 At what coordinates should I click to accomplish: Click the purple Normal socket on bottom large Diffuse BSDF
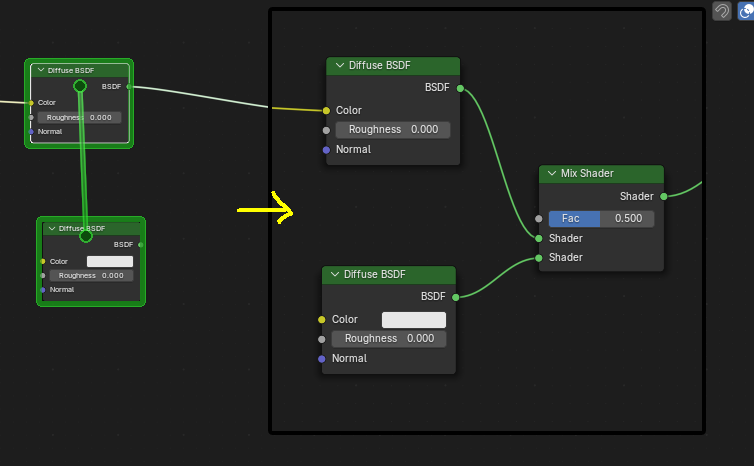322,358
